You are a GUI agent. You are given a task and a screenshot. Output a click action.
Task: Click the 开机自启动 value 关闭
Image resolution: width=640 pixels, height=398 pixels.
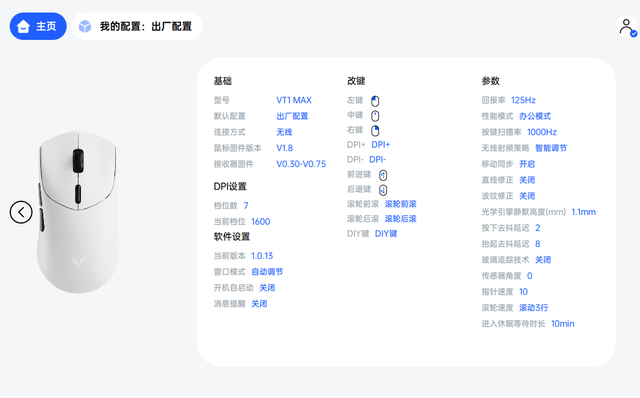point(267,288)
